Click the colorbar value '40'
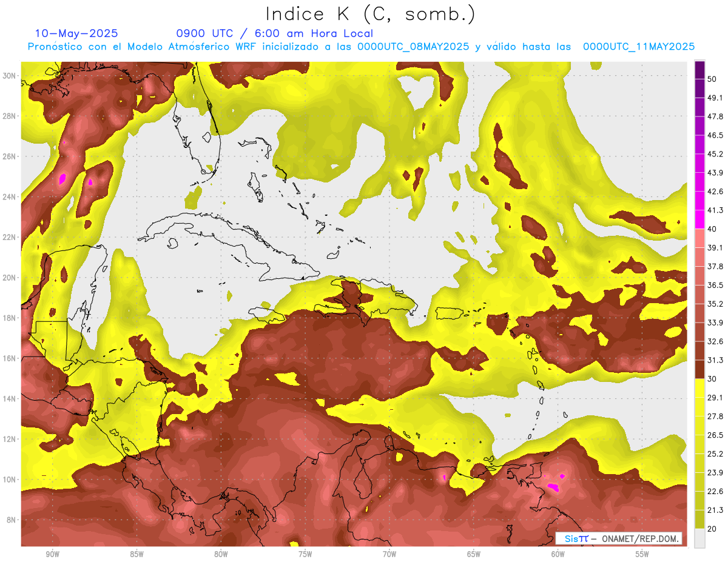Viewport: 728px width, 562px height. [712, 229]
